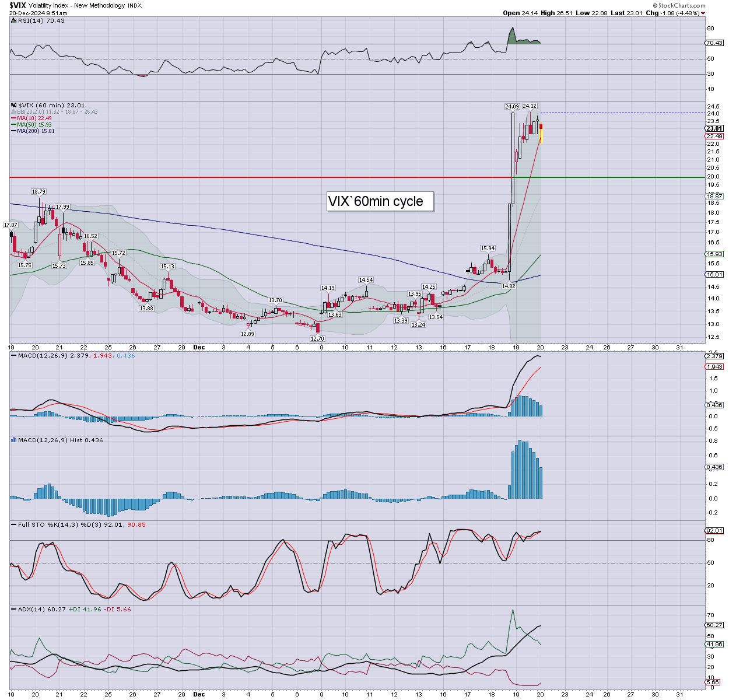729x700 pixels.
Task: Click the Full STO legend line marker
Action: [x=14, y=524]
